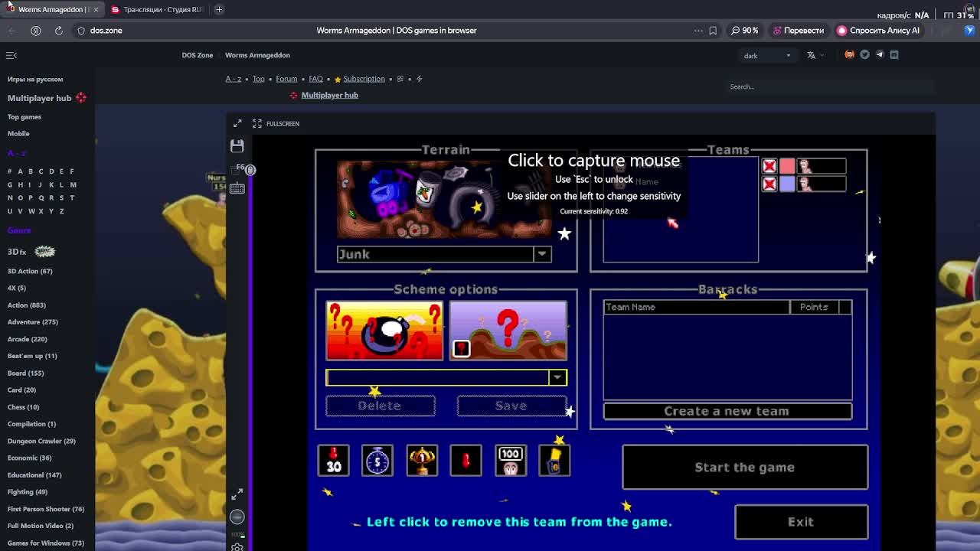980x551 pixels.
Task: Click the Junk terrain preview thumbnail
Action: coord(444,200)
